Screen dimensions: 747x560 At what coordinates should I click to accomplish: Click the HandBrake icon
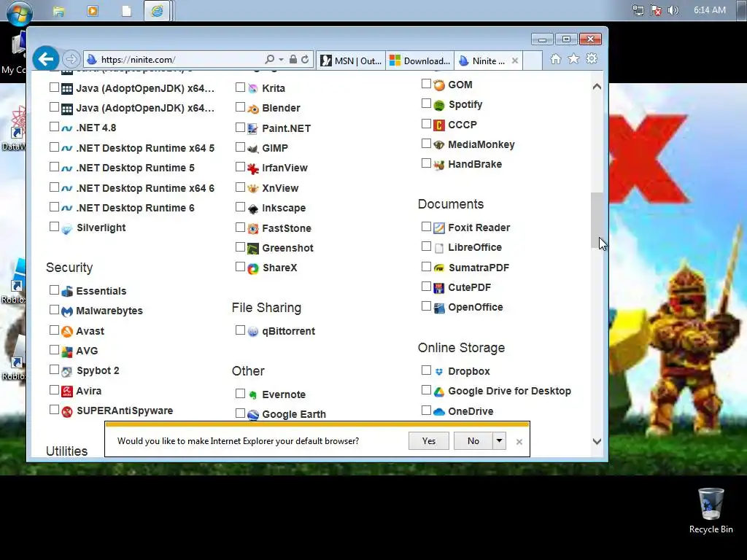pyautogui.click(x=438, y=165)
